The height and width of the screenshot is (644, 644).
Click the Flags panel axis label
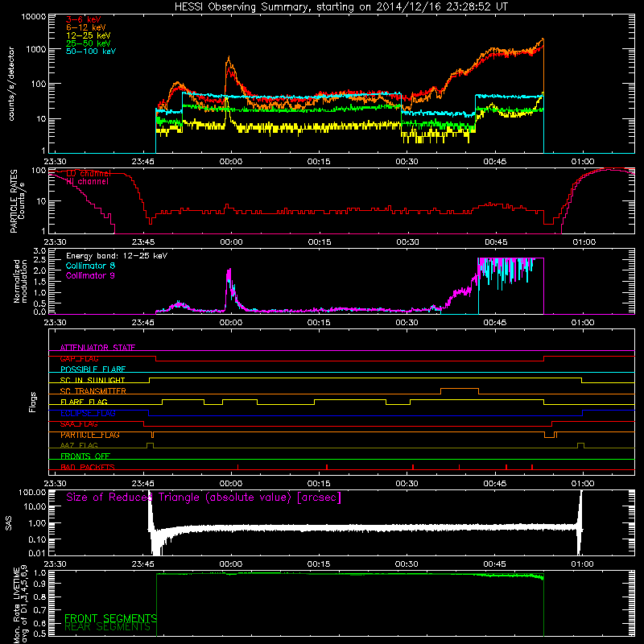[x=33, y=402]
